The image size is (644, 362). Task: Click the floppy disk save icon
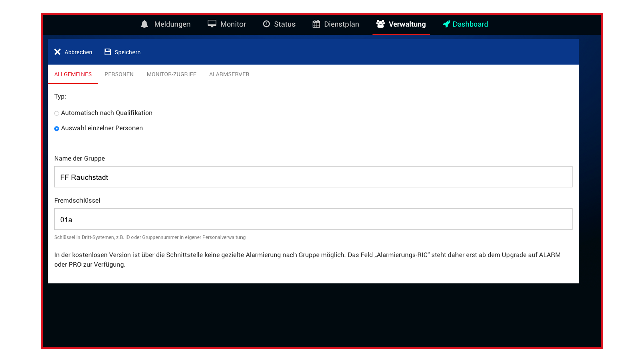pyautogui.click(x=108, y=52)
